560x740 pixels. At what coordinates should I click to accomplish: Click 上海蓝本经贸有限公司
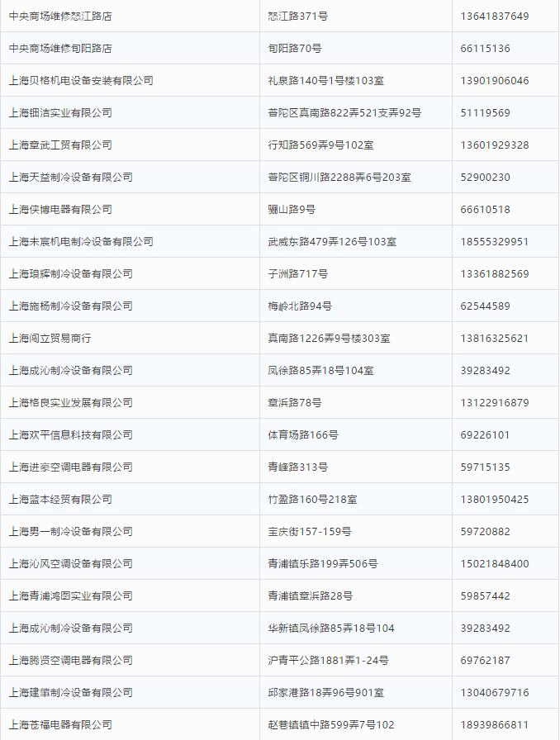60,499
